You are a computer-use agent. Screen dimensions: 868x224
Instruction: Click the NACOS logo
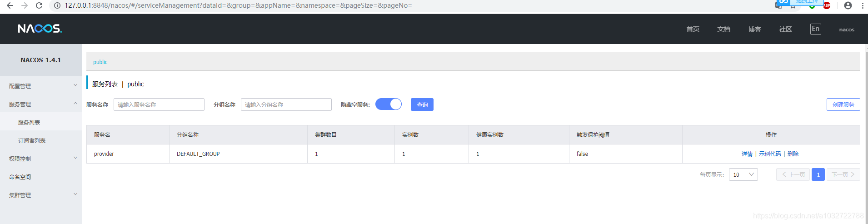tap(40, 29)
